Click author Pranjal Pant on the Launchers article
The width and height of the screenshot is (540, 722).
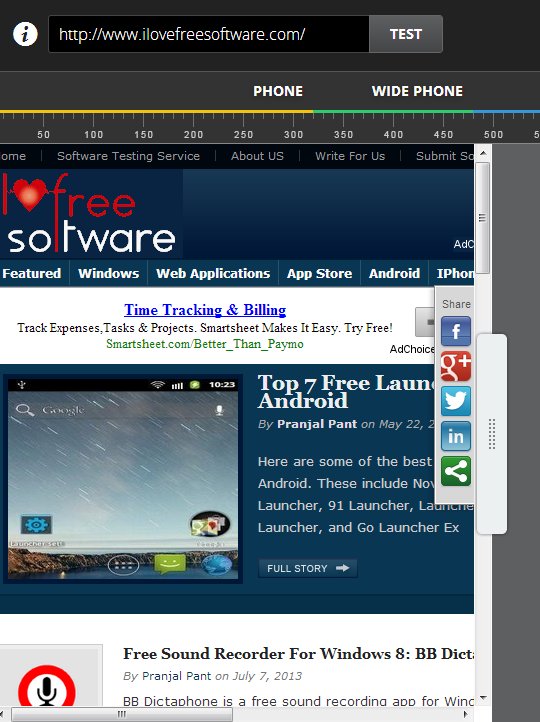coord(317,424)
